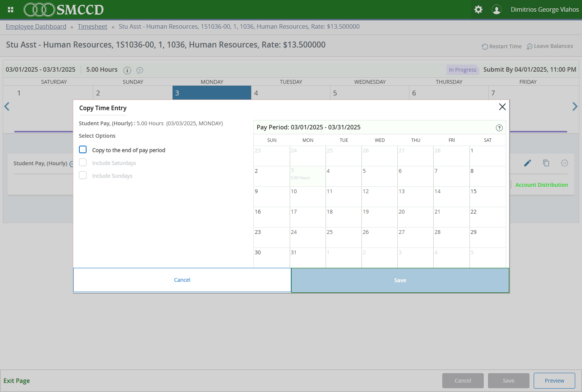This screenshot has width=582, height=392.
Task: Check the Include Saturdays box
Action: 83,163
